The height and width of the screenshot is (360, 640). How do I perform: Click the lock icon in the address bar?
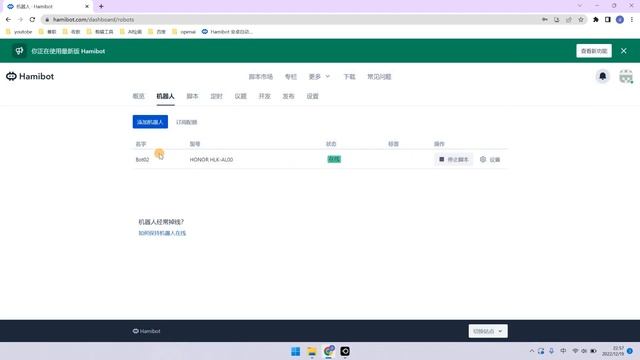(x=47, y=20)
